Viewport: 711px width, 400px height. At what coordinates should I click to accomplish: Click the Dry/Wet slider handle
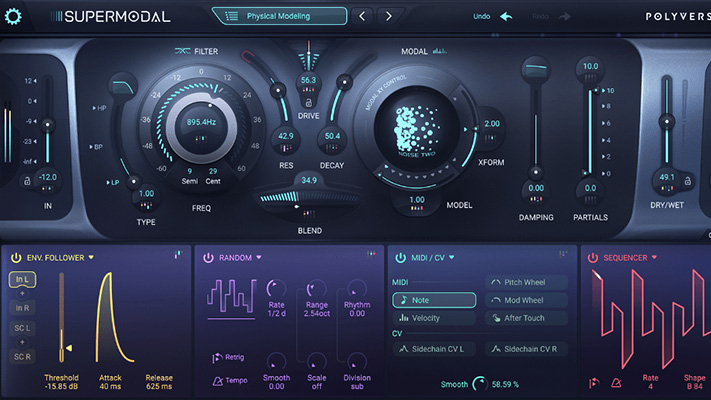point(667,121)
